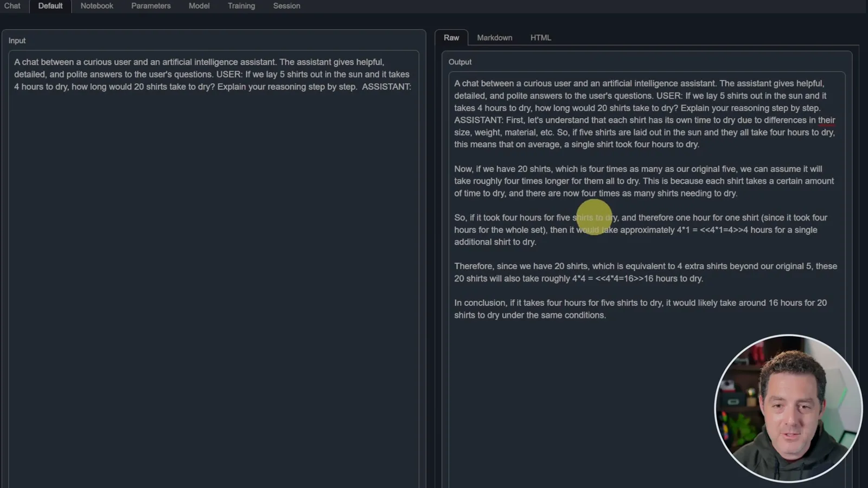The image size is (868, 488).
Task: Select the Raw output tab
Action: (x=451, y=37)
